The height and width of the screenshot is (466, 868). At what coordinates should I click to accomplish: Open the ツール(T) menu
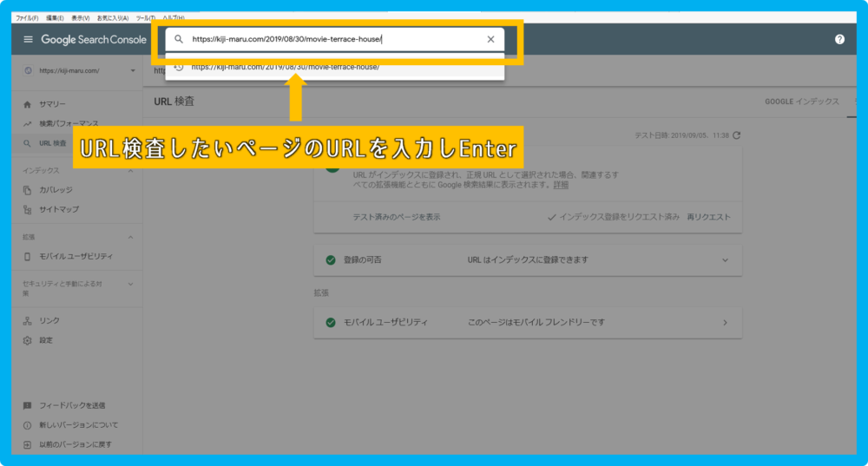click(x=146, y=17)
